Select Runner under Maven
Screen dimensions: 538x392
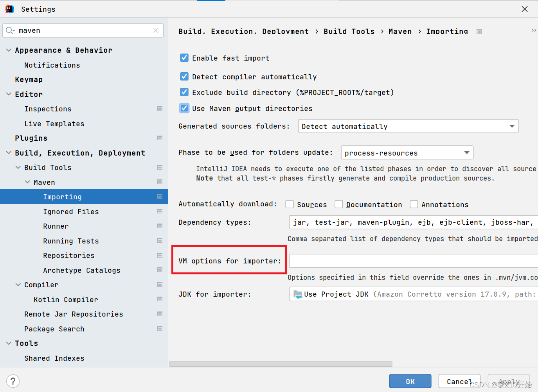coord(56,226)
